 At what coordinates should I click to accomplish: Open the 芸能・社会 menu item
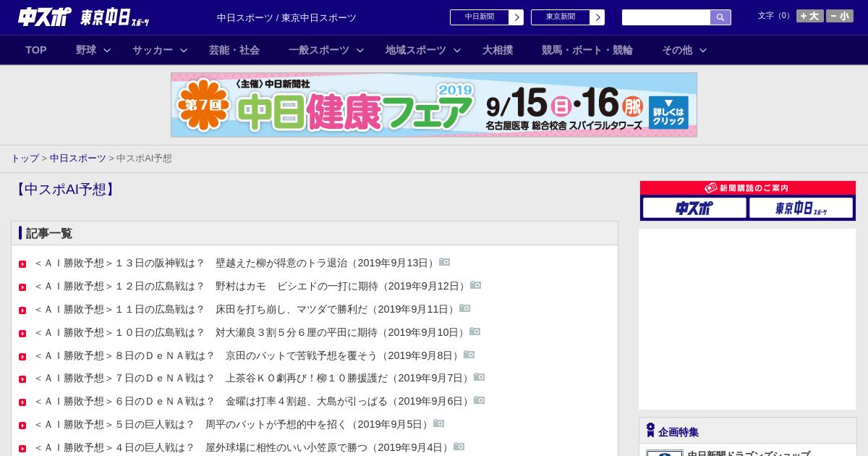tap(234, 50)
